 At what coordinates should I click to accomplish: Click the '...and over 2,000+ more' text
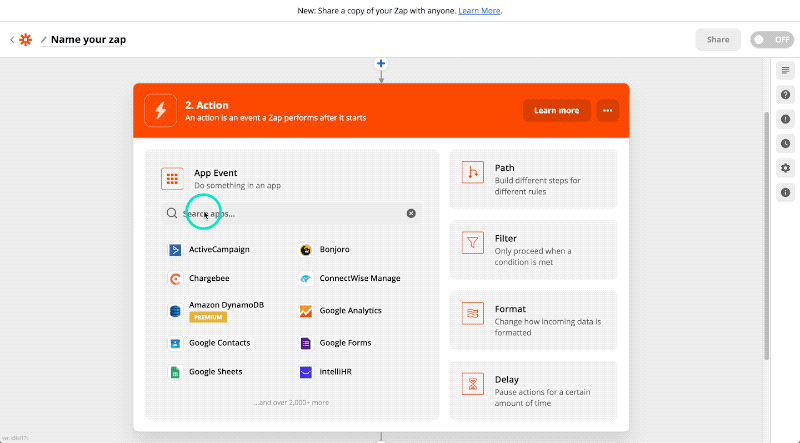291,403
